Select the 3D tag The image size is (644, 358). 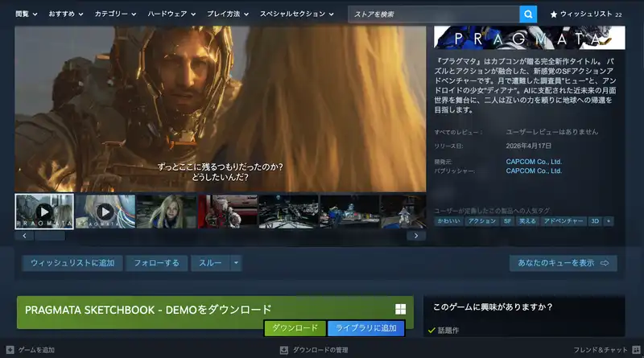(x=595, y=221)
